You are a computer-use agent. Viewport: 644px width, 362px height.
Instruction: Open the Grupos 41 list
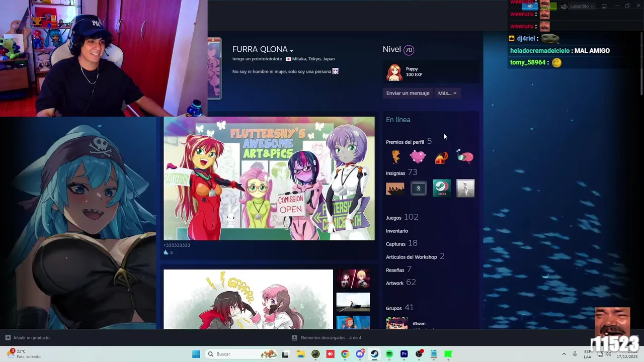tap(399, 308)
